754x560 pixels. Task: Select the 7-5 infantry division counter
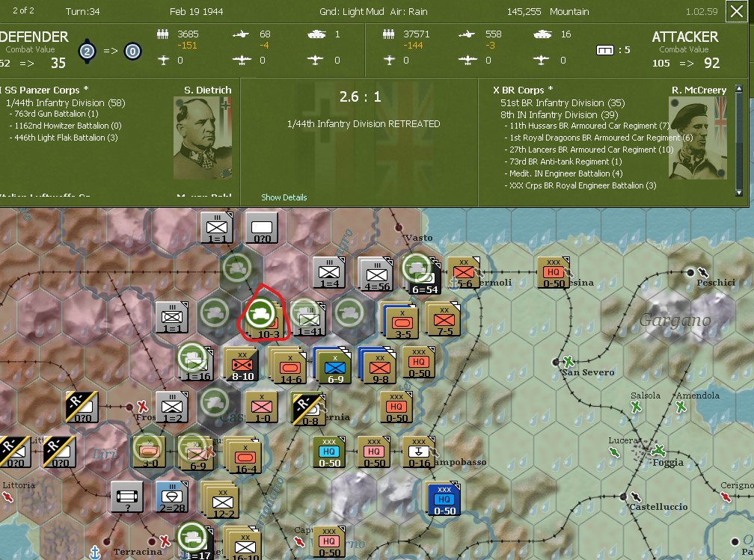click(444, 320)
